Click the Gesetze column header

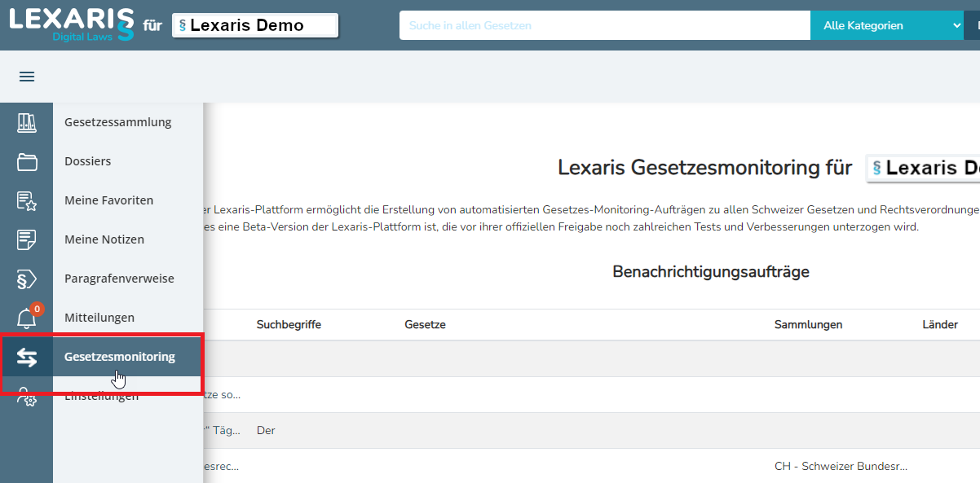[x=425, y=325]
